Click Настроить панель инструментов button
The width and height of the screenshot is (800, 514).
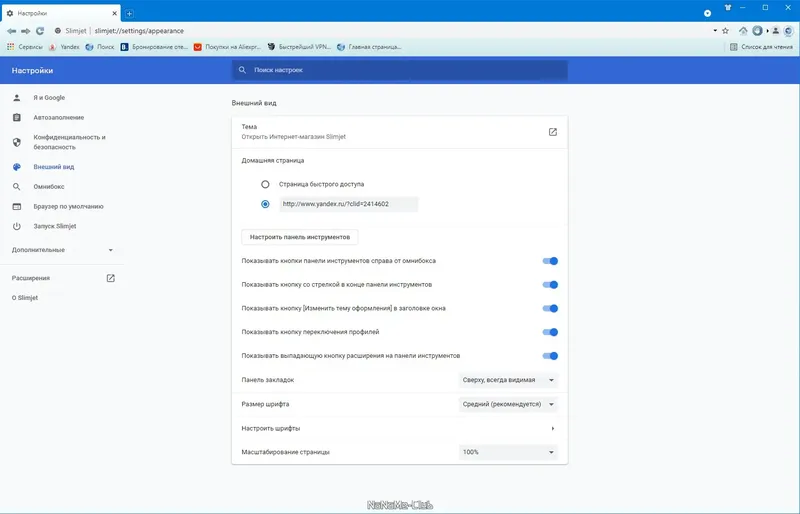(x=299, y=237)
